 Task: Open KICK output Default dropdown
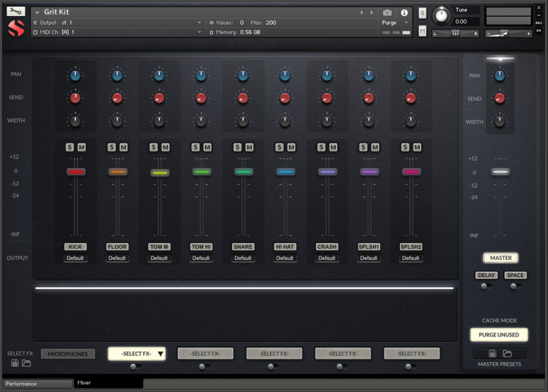click(75, 258)
